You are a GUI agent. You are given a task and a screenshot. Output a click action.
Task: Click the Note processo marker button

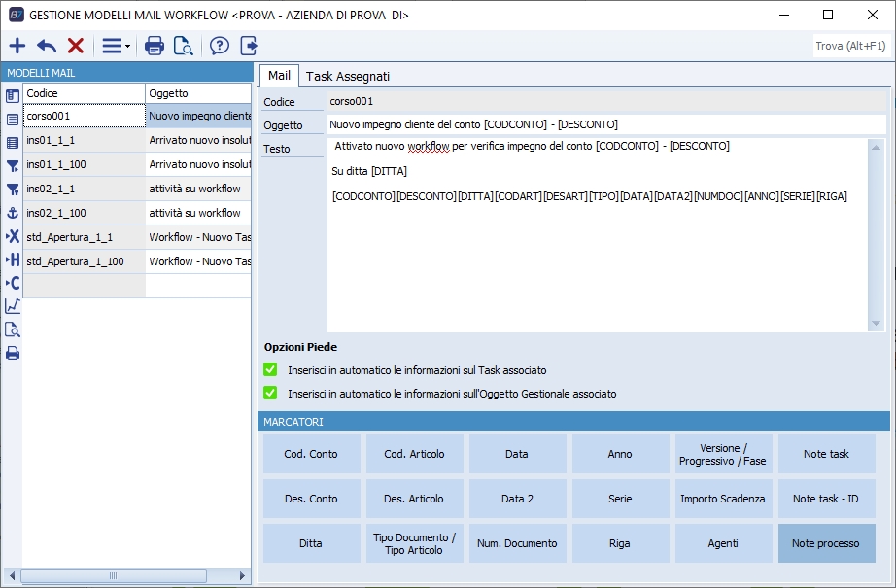[x=826, y=543]
